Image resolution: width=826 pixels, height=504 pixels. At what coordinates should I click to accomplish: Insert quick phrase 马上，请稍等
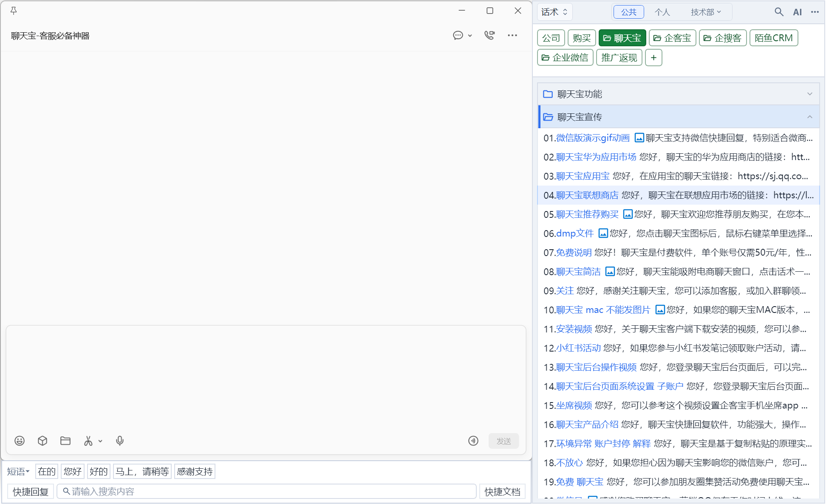coord(142,471)
